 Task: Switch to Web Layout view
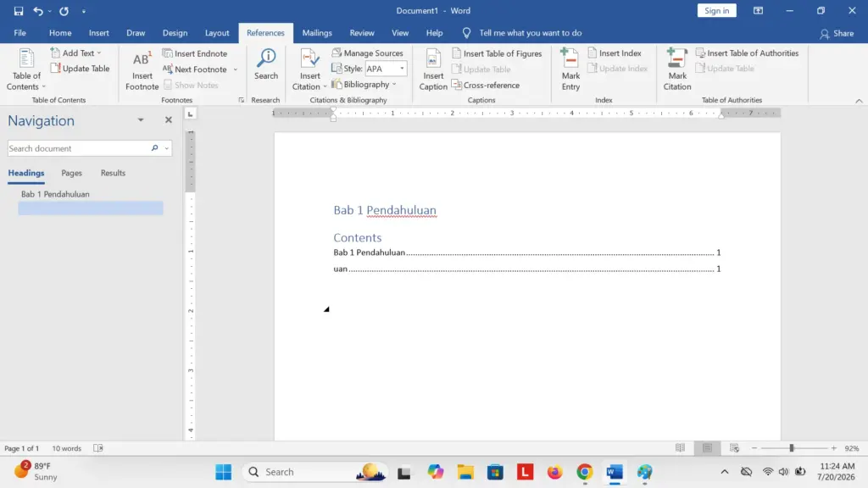coord(735,448)
